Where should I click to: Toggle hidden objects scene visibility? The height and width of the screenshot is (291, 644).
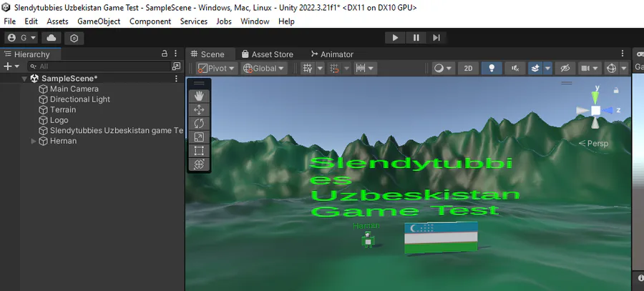click(x=565, y=68)
